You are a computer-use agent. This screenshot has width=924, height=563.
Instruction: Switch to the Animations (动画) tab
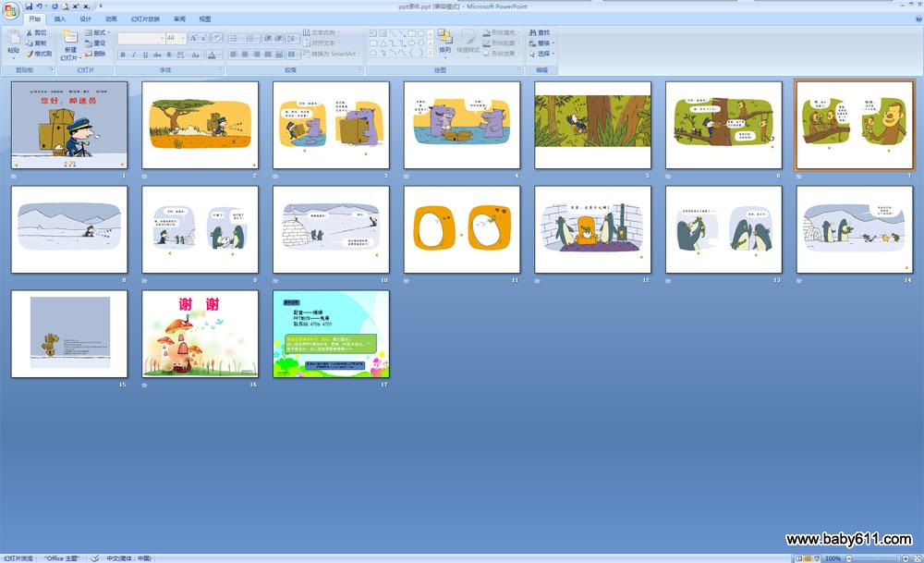click(111, 18)
